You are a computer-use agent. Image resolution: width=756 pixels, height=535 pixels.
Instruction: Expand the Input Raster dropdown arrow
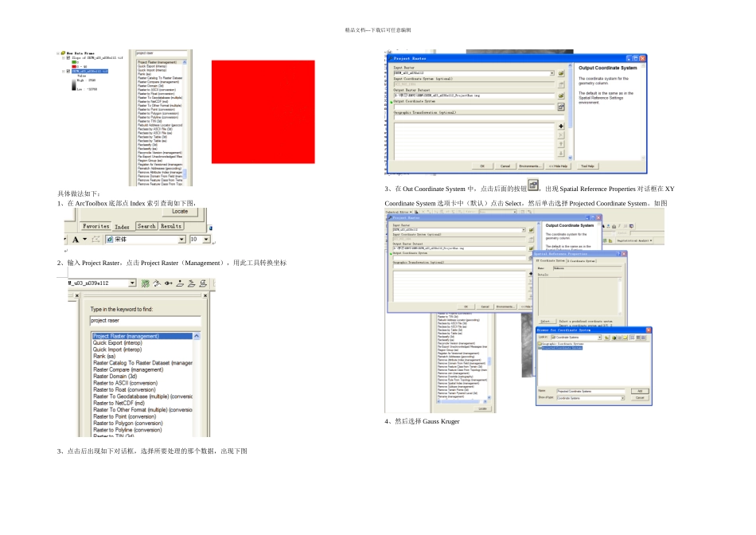click(551, 73)
